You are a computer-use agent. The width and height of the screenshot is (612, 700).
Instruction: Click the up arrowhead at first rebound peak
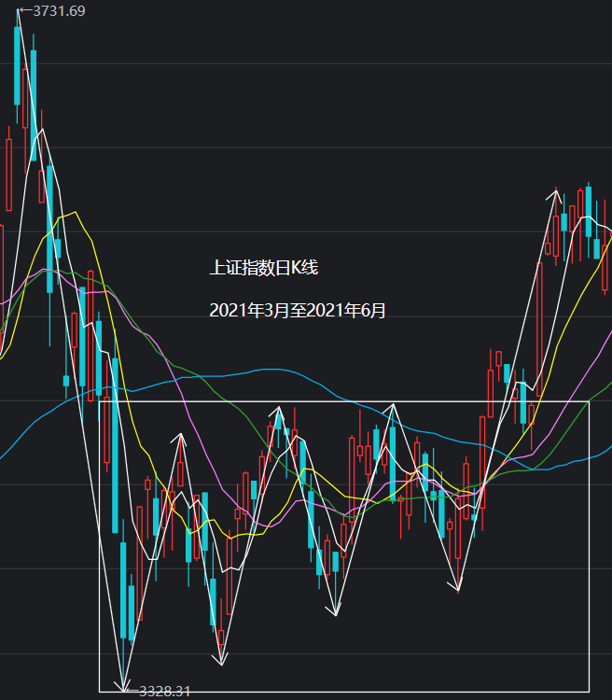point(179,439)
